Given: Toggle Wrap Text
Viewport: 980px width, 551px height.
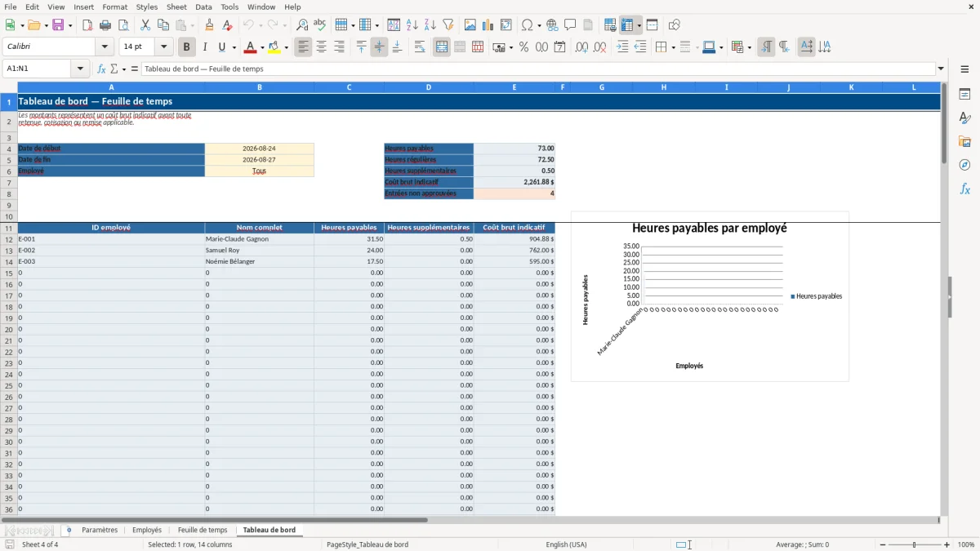Looking at the screenshot, I should click(x=420, y=47).
